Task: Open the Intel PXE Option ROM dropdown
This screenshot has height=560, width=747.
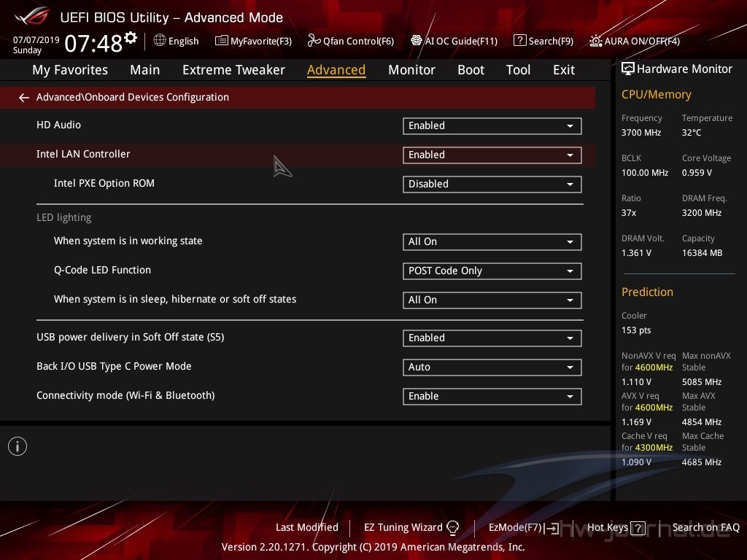Action: 492,184
